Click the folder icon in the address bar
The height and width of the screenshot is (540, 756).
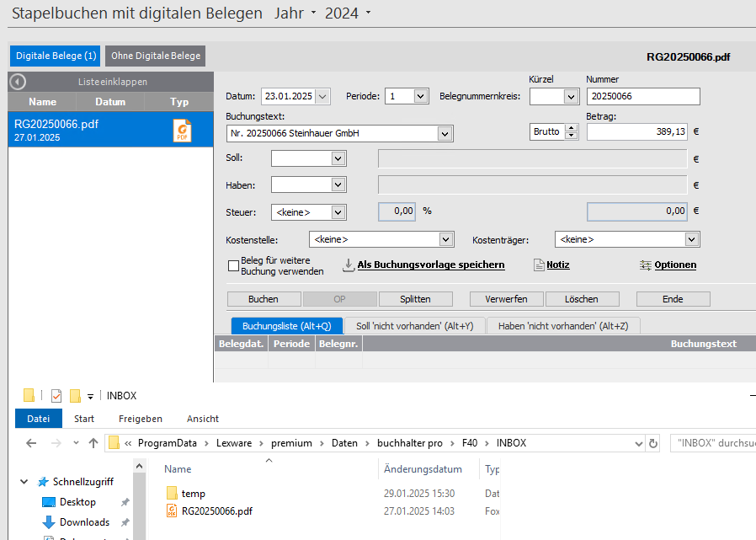[114, 443]
